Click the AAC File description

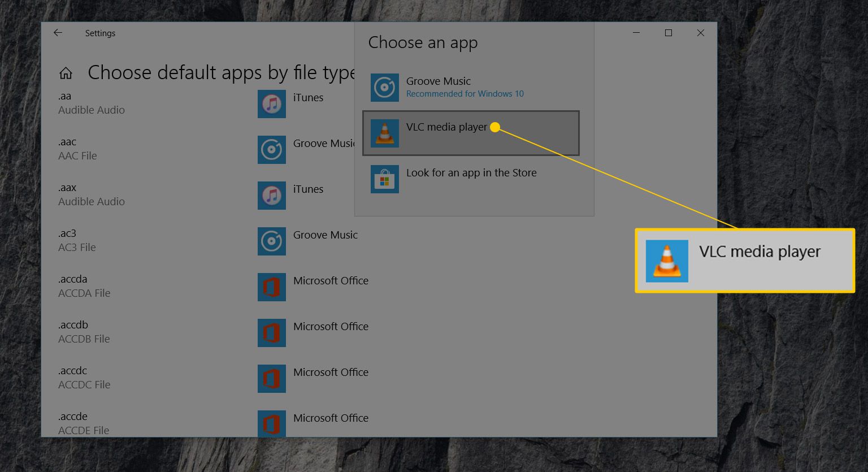(x=77, y=155)
